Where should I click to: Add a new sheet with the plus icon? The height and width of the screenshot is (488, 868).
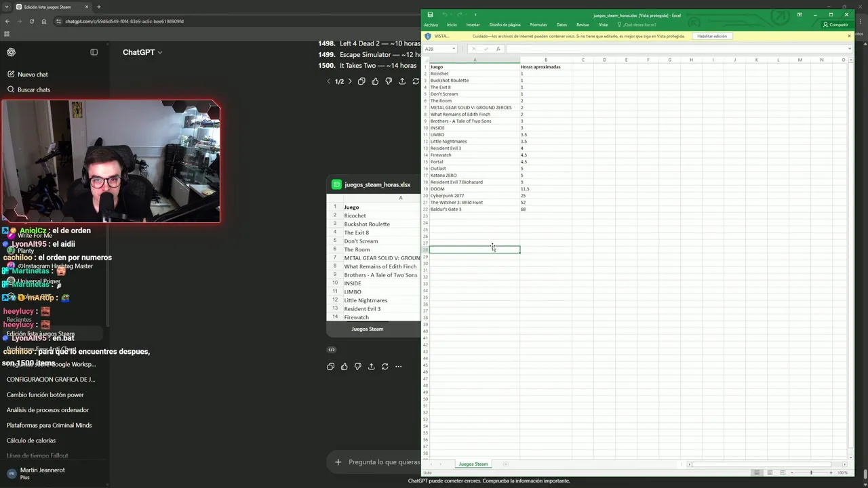pos(505,464)
